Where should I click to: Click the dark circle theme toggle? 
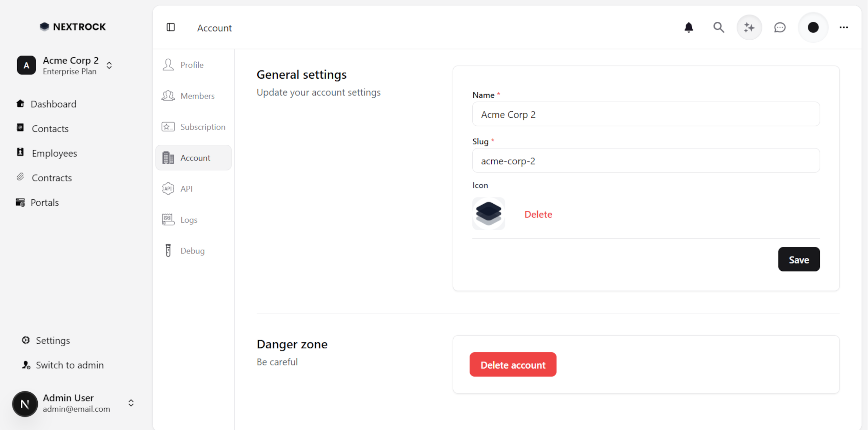pyautogui.click(x=813, y=27)
